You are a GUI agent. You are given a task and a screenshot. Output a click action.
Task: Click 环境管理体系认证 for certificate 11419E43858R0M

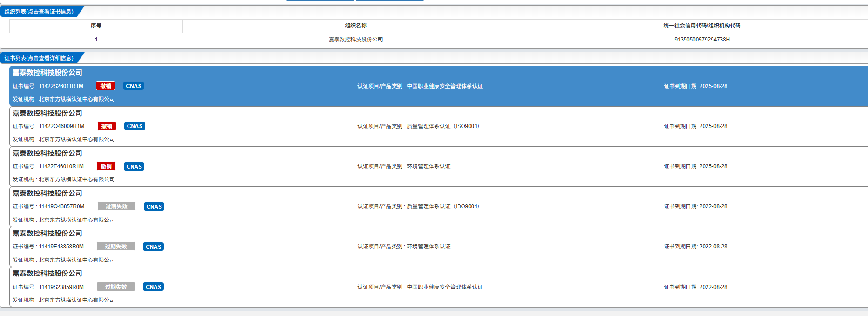click(x=429, y=247)
